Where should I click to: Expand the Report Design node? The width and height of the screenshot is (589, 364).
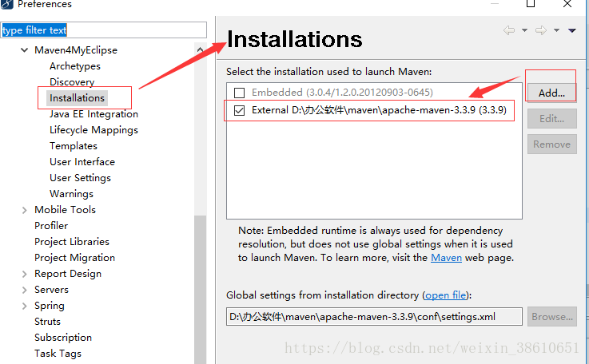tap(25, 275)
